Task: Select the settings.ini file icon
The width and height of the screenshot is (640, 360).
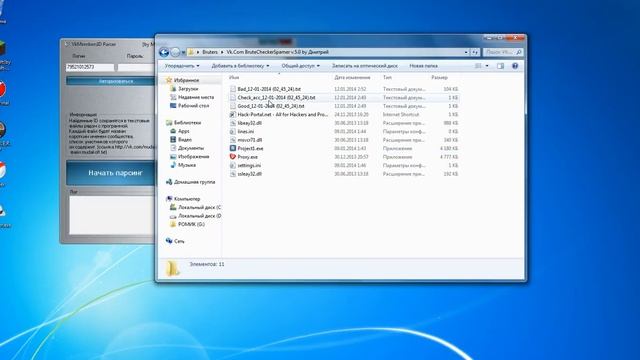Action: (x=233, y=165)
